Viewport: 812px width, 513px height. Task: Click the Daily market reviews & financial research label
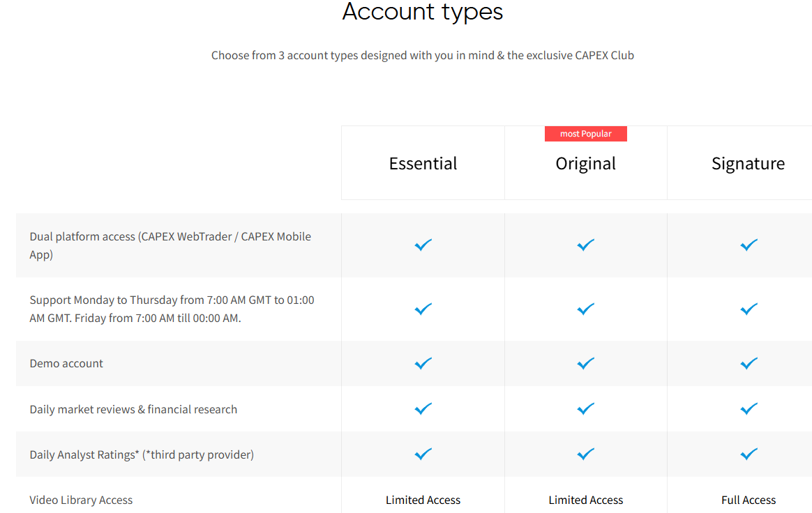tap(134, 409)
